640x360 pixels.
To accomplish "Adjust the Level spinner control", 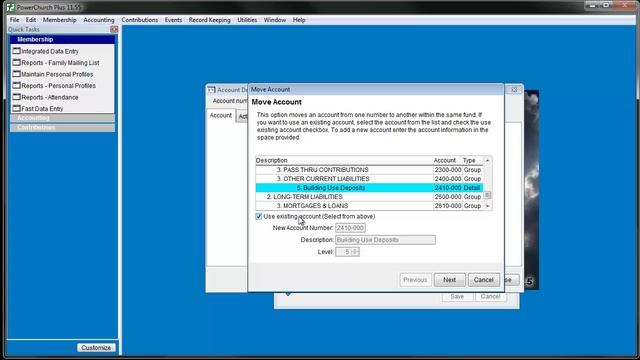I will (x=356, y=252).
